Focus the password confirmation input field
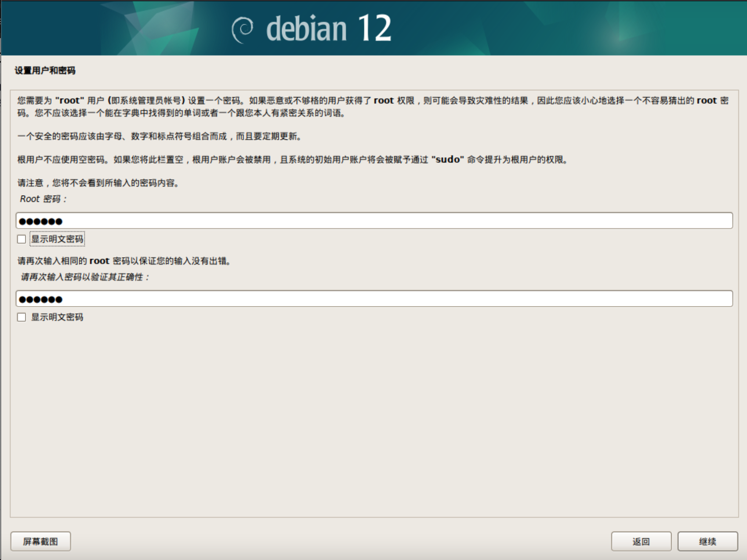 374,299
